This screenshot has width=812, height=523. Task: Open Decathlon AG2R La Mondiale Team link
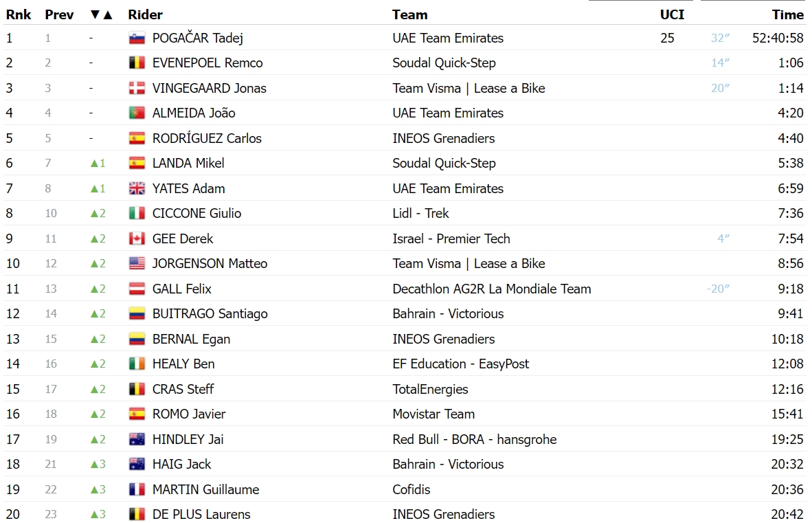click(x=491, y=289)
